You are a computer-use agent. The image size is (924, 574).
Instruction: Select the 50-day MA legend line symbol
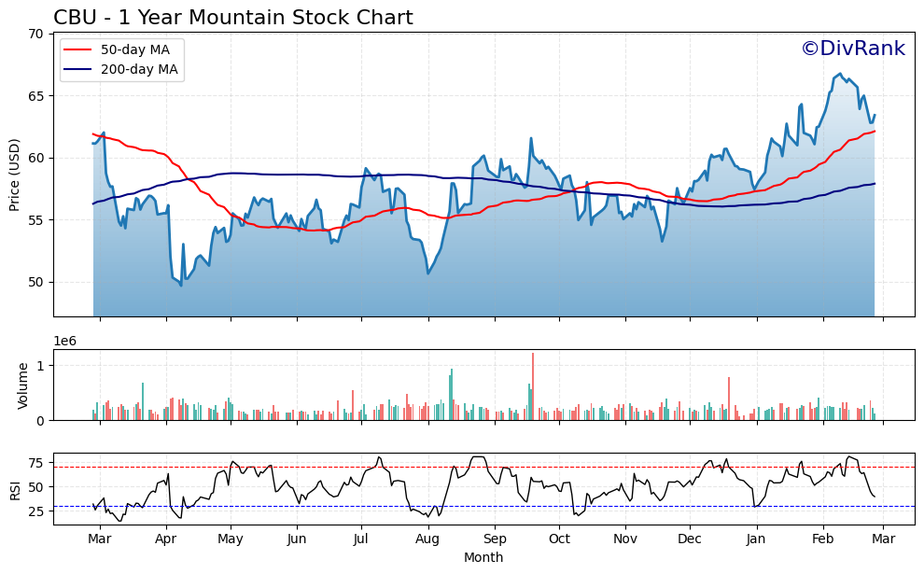pos(77,49)
